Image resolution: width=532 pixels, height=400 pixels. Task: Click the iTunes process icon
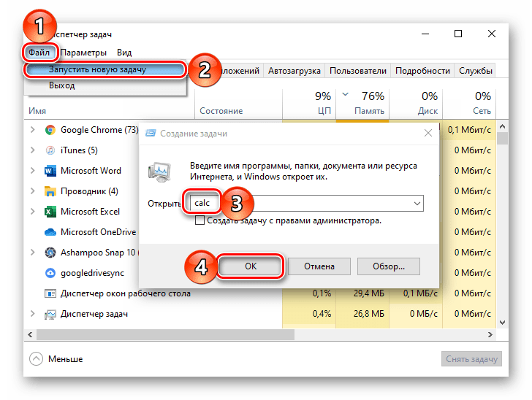[x=50, y=150]
